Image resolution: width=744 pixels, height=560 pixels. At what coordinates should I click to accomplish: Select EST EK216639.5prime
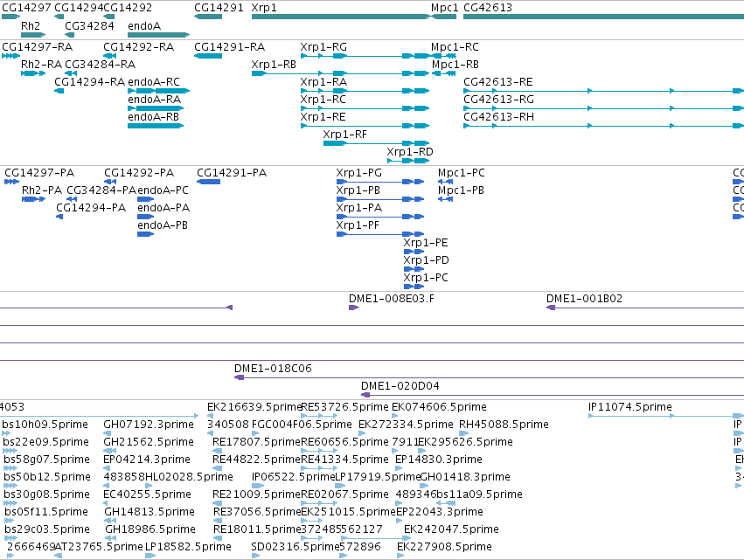pyautogui.click(x=254, y=407)
